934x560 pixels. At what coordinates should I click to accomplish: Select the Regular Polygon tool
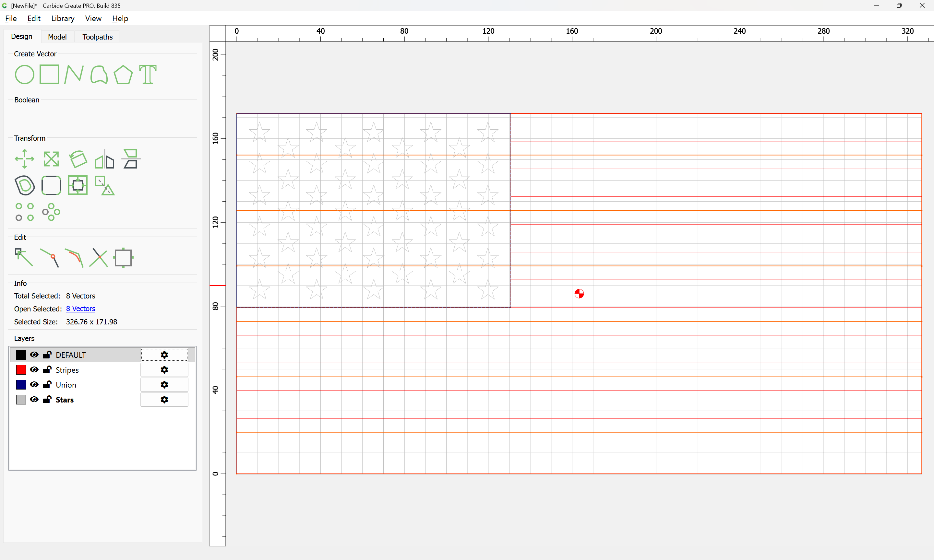(x=123, y=74)
